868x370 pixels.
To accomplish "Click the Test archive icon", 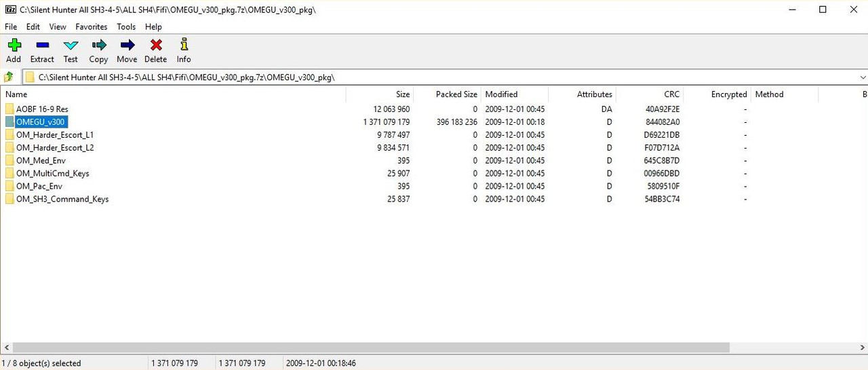I will pos(71,45).
